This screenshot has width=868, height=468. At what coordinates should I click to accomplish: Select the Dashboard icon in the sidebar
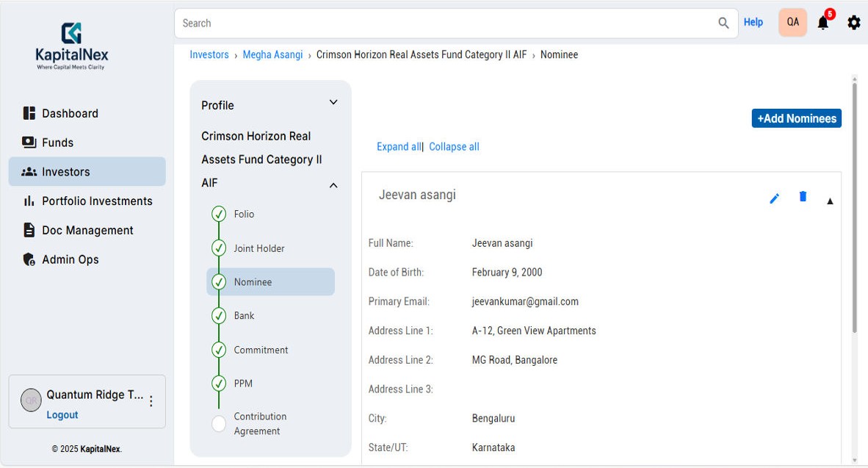click(x=30, y=112)
